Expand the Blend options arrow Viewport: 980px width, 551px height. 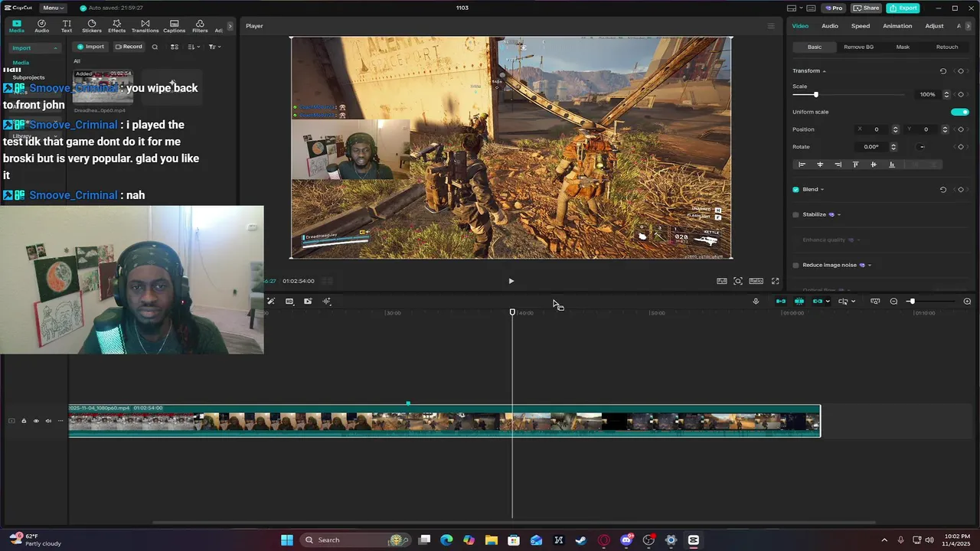822,190
